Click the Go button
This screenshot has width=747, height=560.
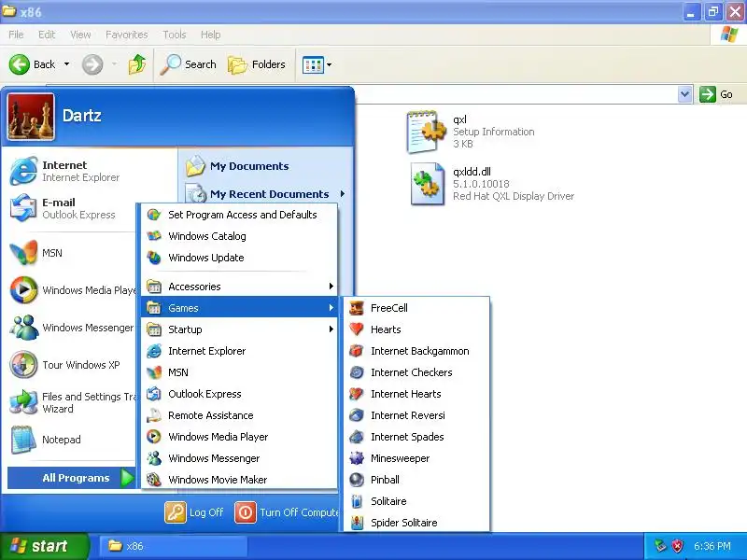click(716, 94)
